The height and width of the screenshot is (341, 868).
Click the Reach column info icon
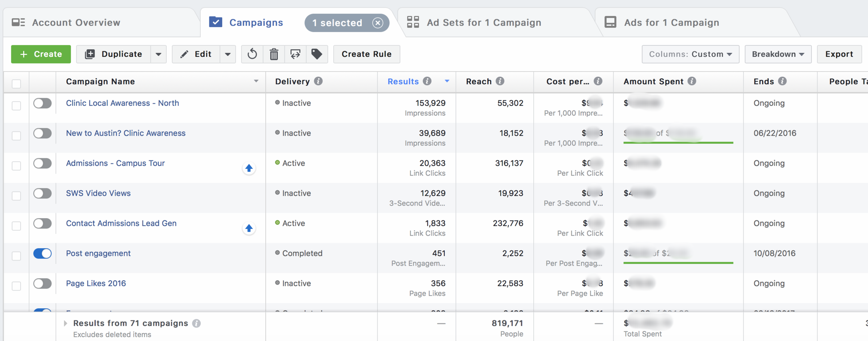[500, 81]
